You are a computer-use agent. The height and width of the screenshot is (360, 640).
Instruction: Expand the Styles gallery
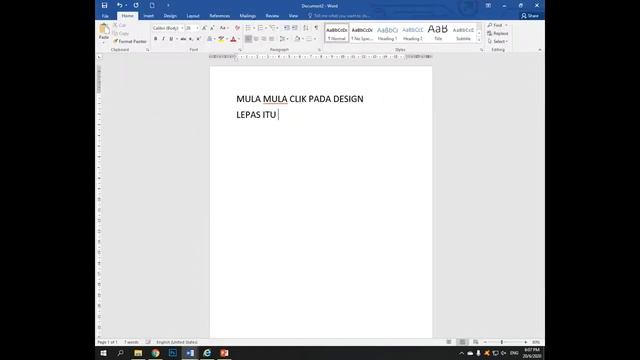point(479,40)
